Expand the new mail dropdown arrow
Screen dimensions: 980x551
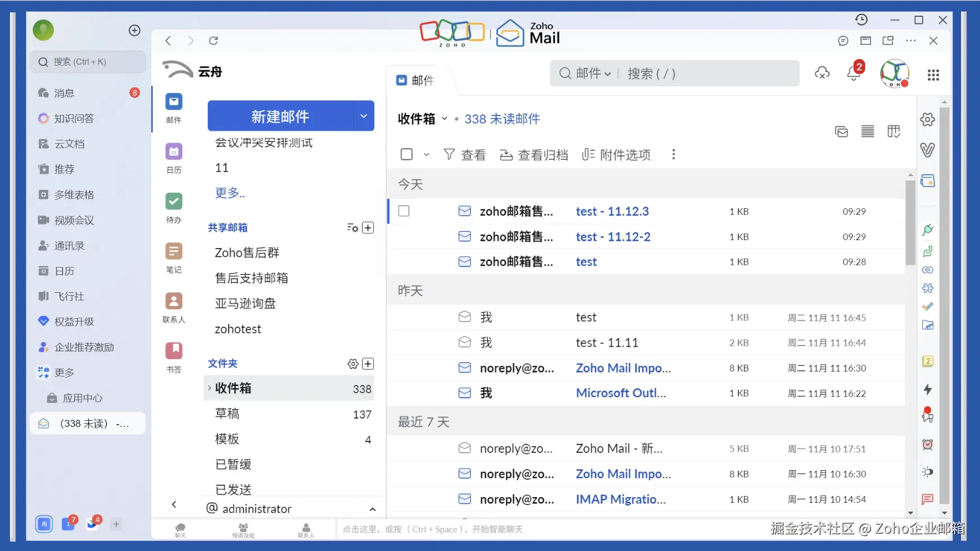click(x=364, y=116)
